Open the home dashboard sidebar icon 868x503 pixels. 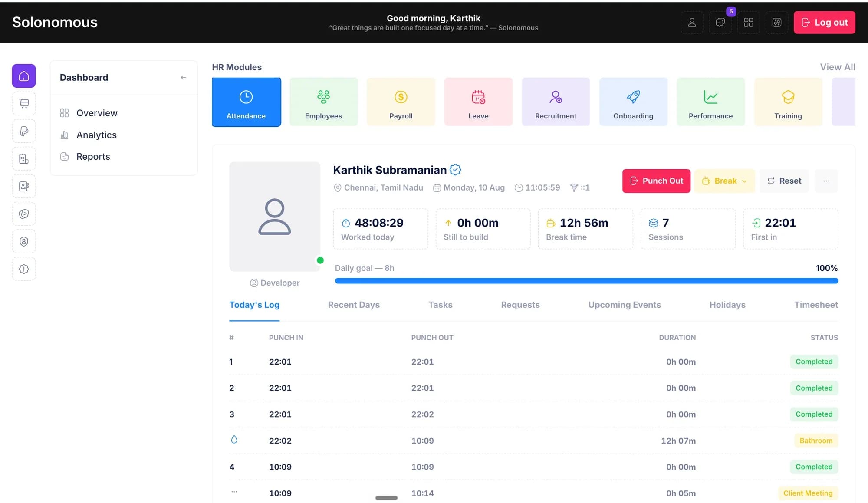(x=24, y=76)
